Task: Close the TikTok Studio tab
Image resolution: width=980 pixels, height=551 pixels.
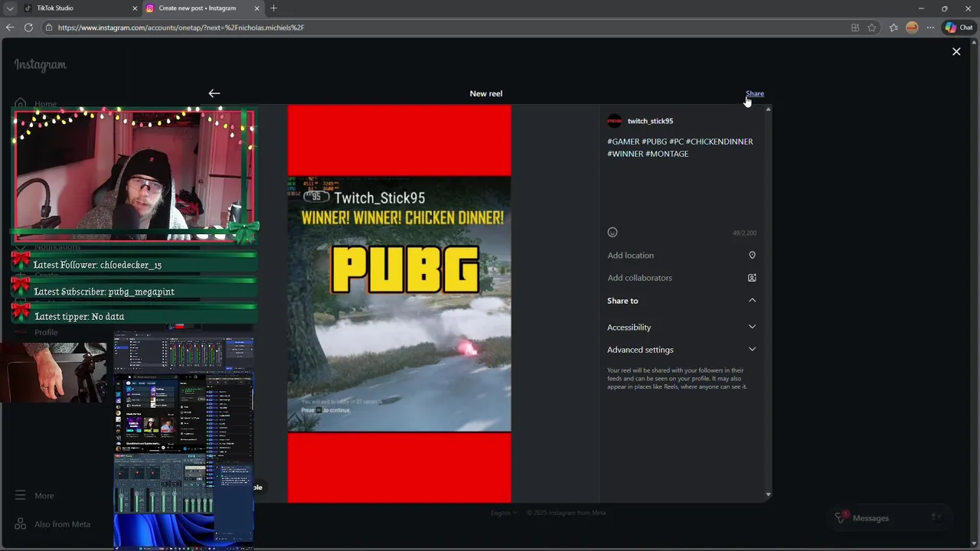Action: (x=136, y=8)
